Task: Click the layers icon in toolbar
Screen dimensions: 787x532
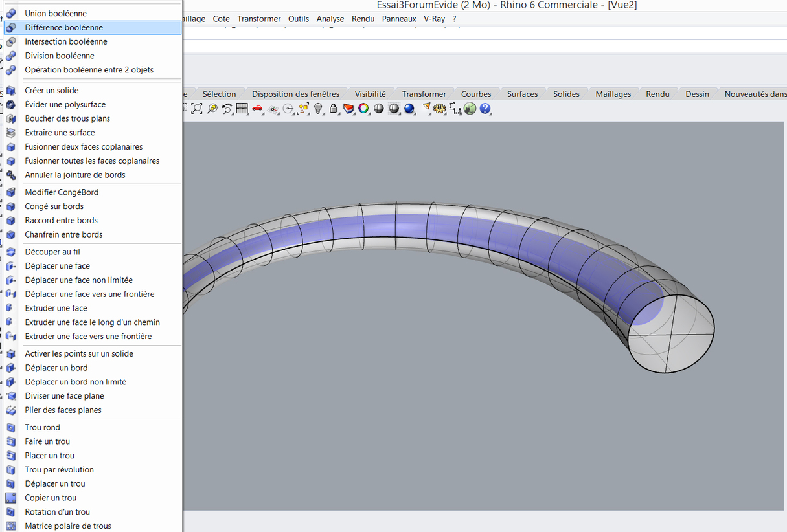Action: coord(348,109)
